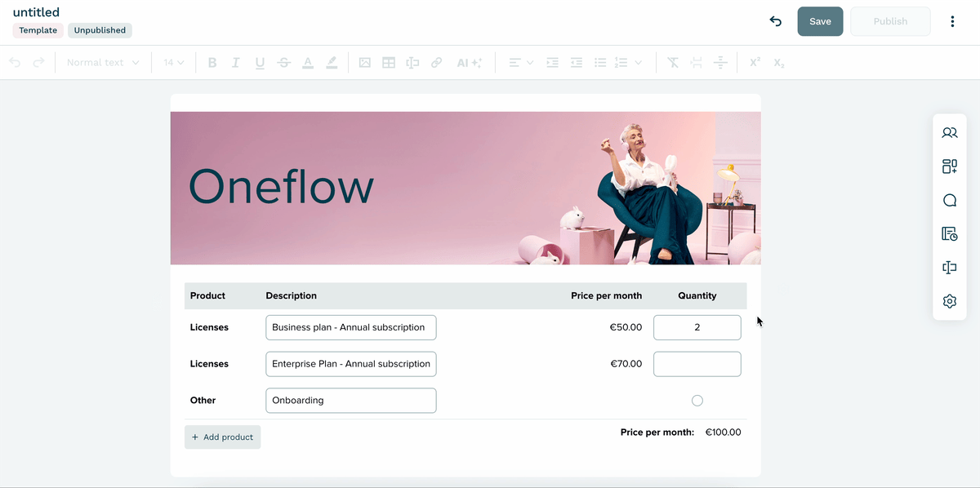Viewport: 980px width, 488px height.
Task: Open the text alignment dropdown
Action: pyautogui.click(x=521, y=63)
